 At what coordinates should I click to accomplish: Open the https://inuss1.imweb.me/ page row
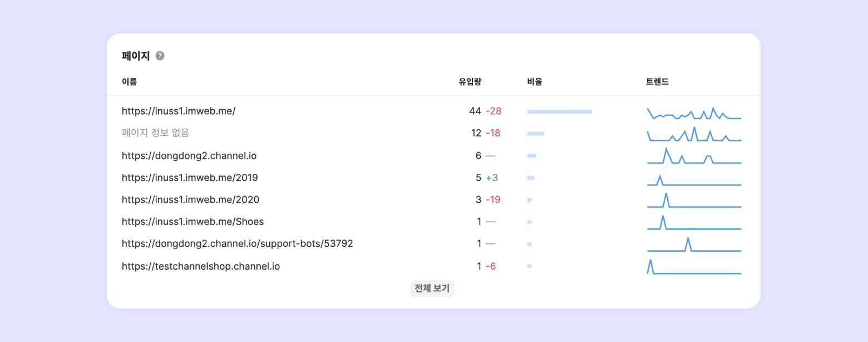(179, 111)
